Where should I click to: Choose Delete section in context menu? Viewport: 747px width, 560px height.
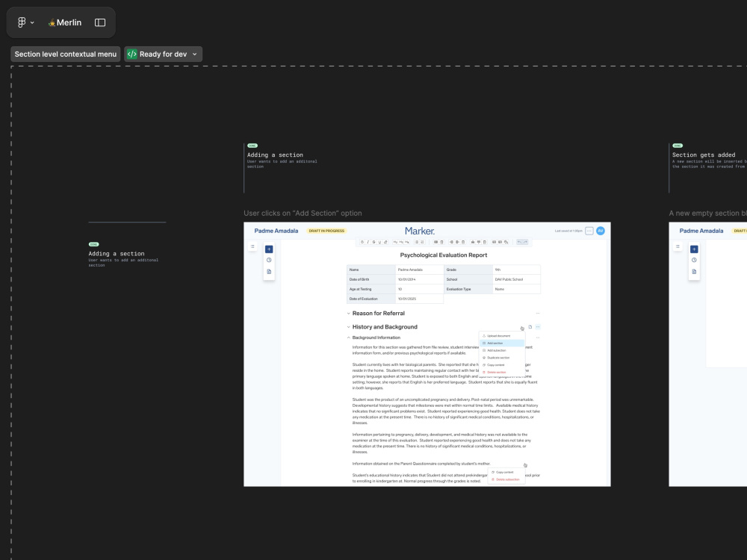pyautogui.click(x=502, y=373)
